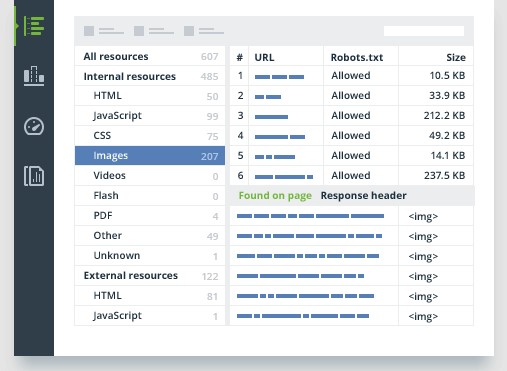Switch to the Response header tab
The image size is (507, 371).
tap(363, 195)
